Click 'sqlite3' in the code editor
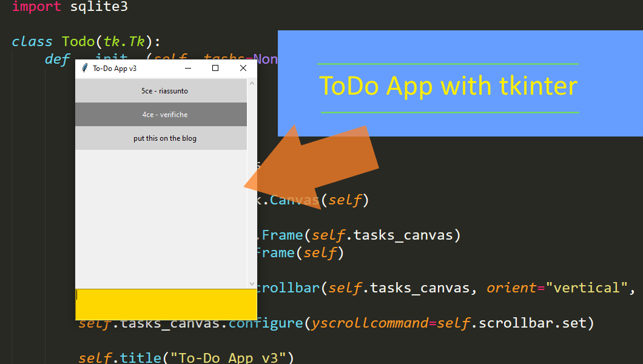Screen dimensions: 643x364 click(x=99, y=6)
